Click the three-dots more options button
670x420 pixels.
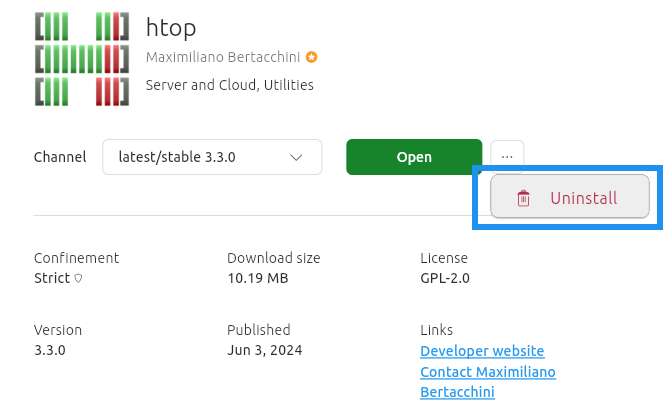tap(507, 156)
